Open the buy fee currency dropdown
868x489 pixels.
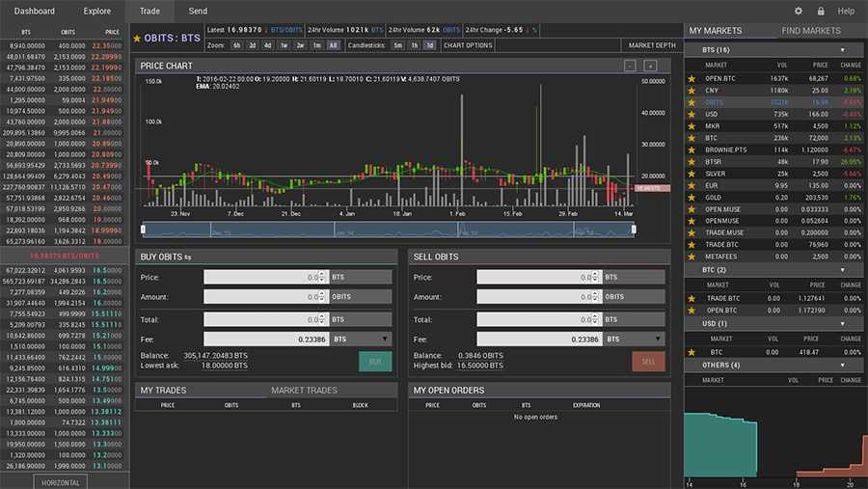tap(361, 340)
